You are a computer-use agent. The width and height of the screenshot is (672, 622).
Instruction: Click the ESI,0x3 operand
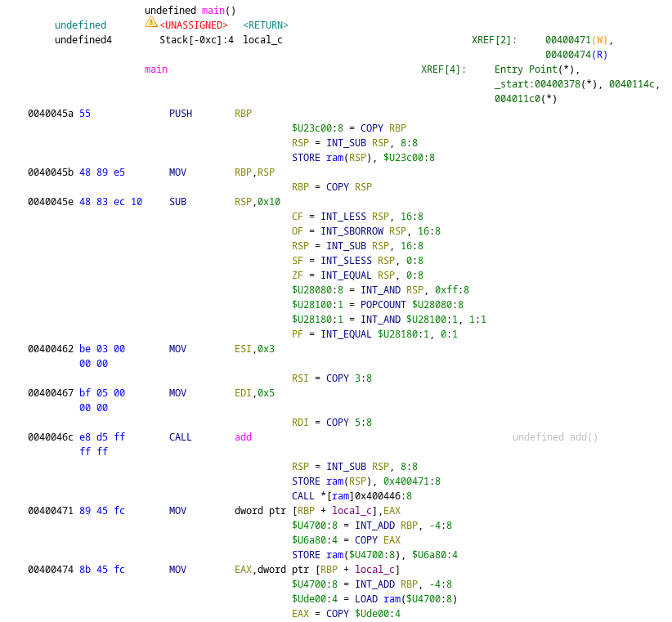pyautogui.click(x=254, y=349)
